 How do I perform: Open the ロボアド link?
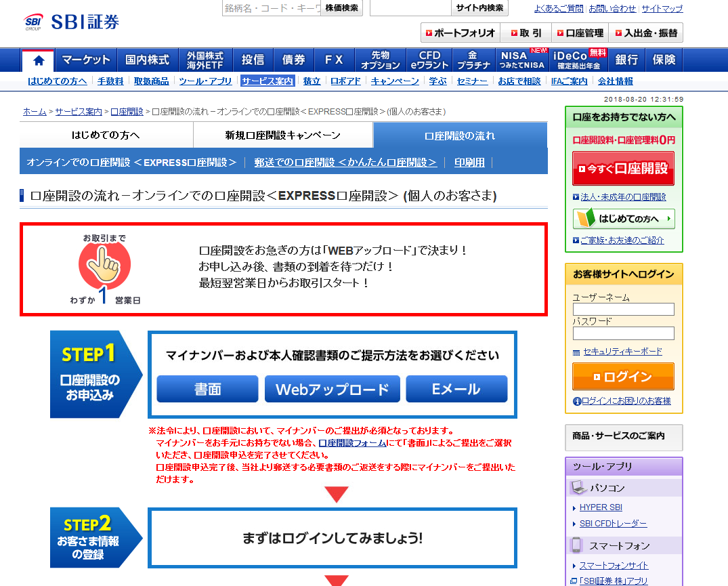click(345, 81)
